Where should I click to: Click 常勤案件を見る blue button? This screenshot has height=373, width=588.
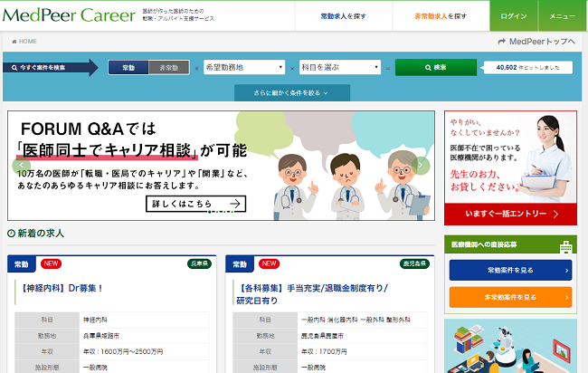pos(510,270)
